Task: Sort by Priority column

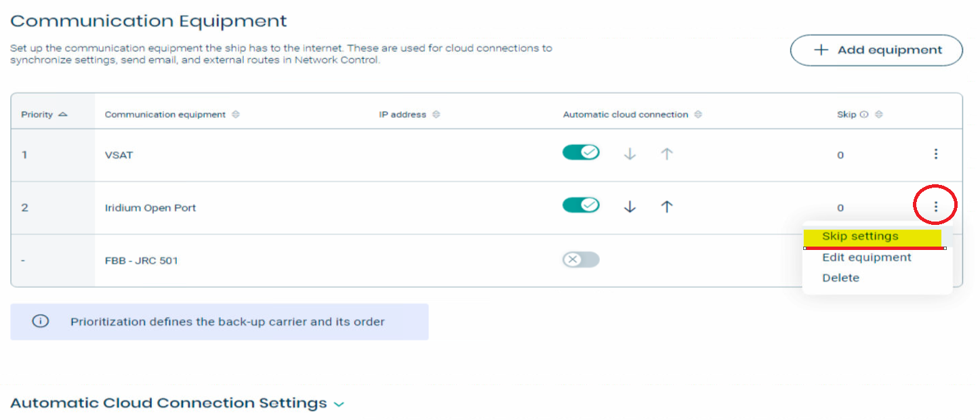Action: (63, 114)
